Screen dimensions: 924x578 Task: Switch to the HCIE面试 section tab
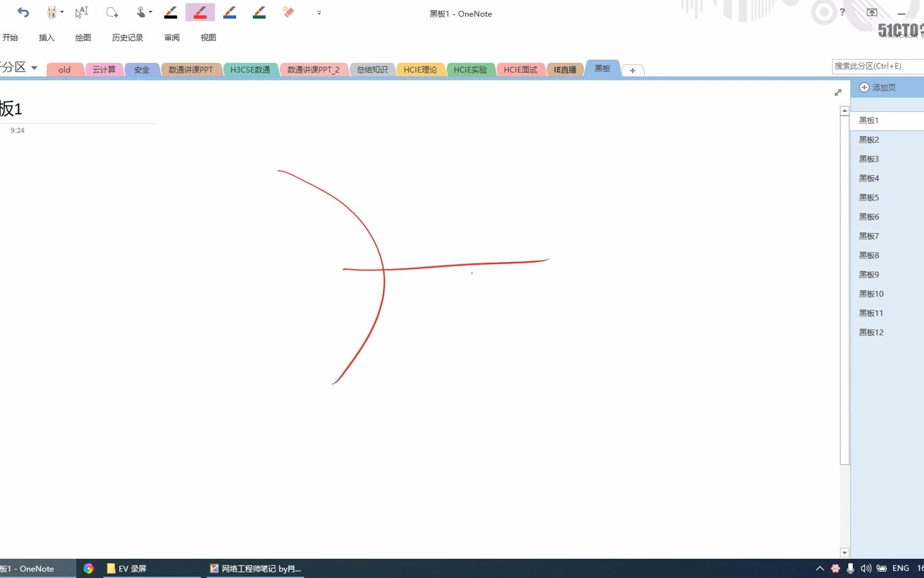point(520,70)
